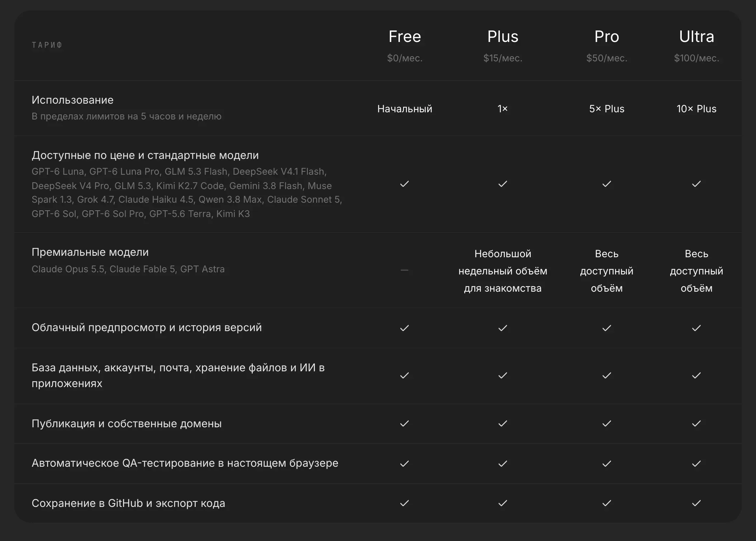Viewport: 756px width, 541px height.
Task: Click the 5× Plus usage value
Action: tap(606, 109)
